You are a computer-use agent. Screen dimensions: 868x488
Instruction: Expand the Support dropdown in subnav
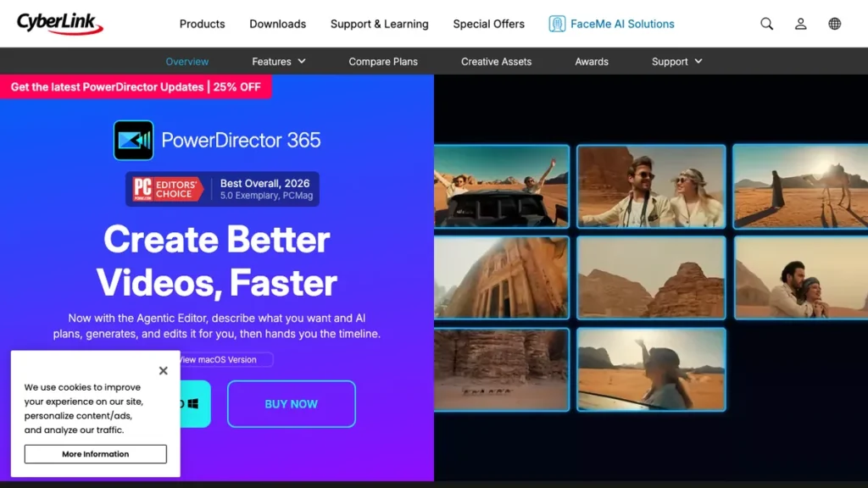coord(676,61)
